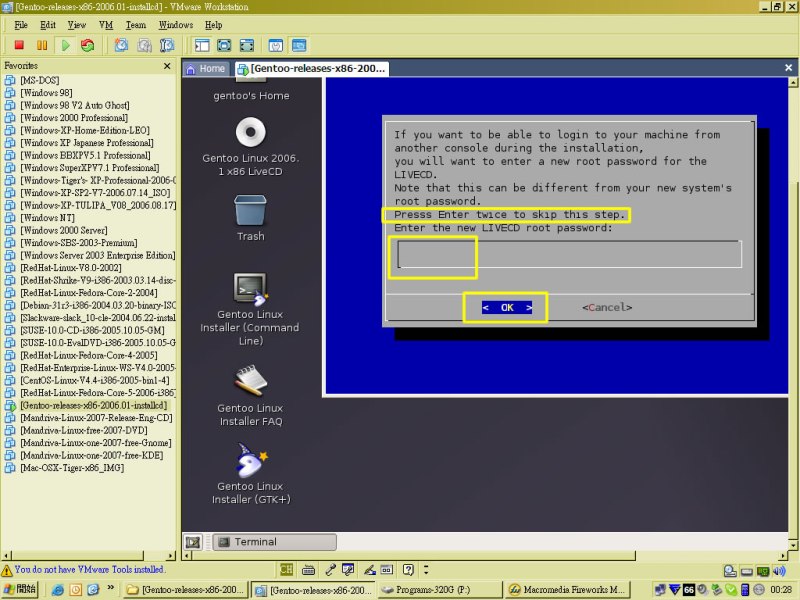Screen dimensions: 800x600
Task: Click Favorites horizontal scrollbar right arrow
Action: [171, 556]
